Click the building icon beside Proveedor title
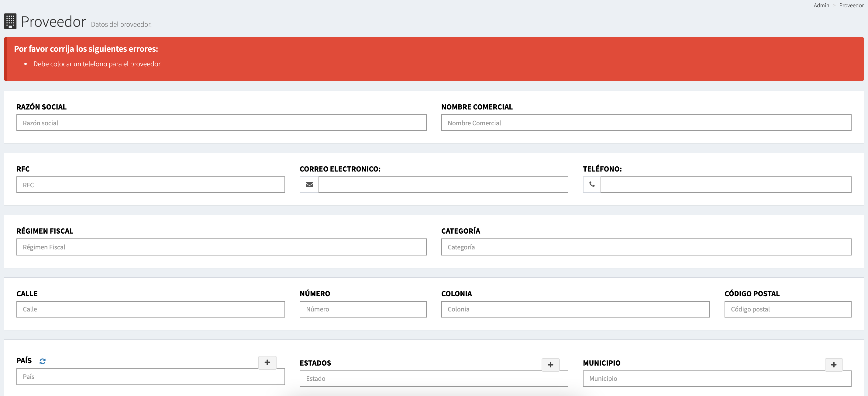Viewport: 868px width, 396px height. (10, 21)
